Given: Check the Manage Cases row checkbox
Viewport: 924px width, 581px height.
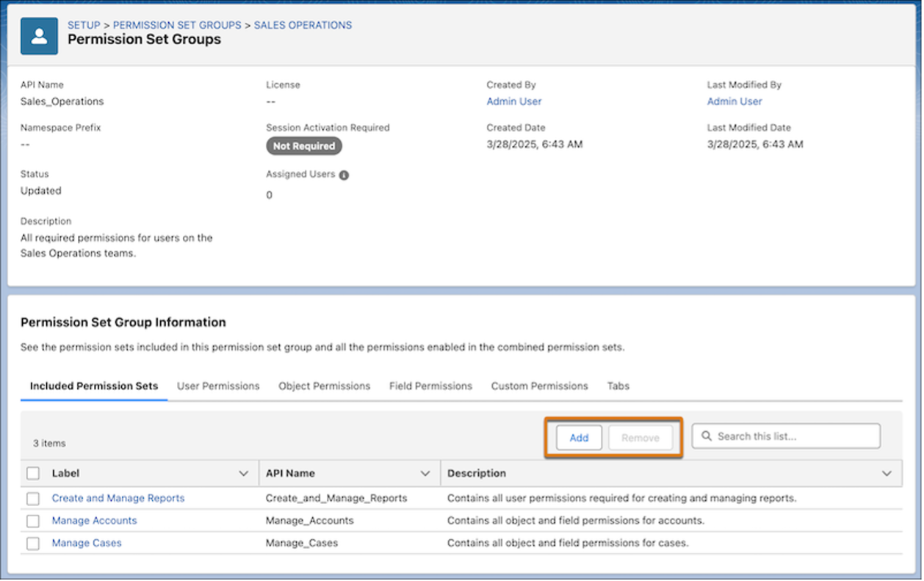Looking at the screenshot, I should coord(33,544).
